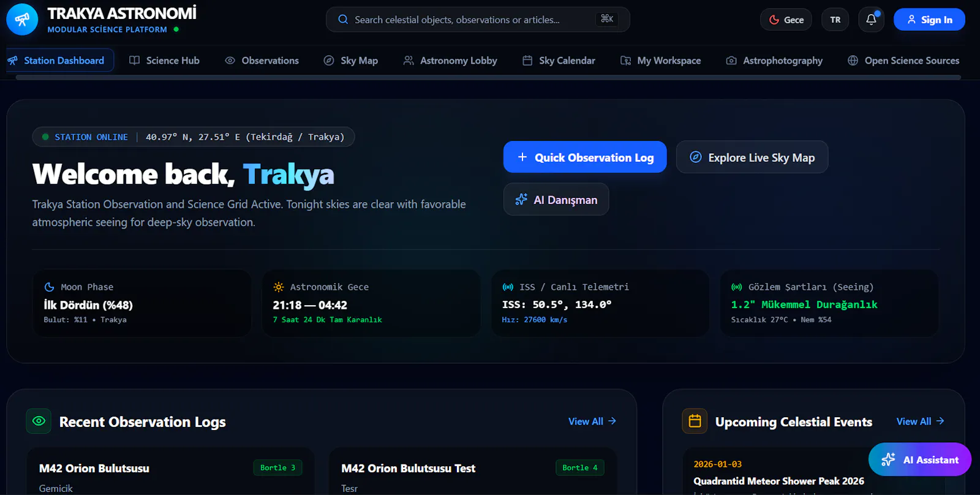980x495 pixels.
Task: Open the Astronomy Lobby tab
Action: click(450, 60)
